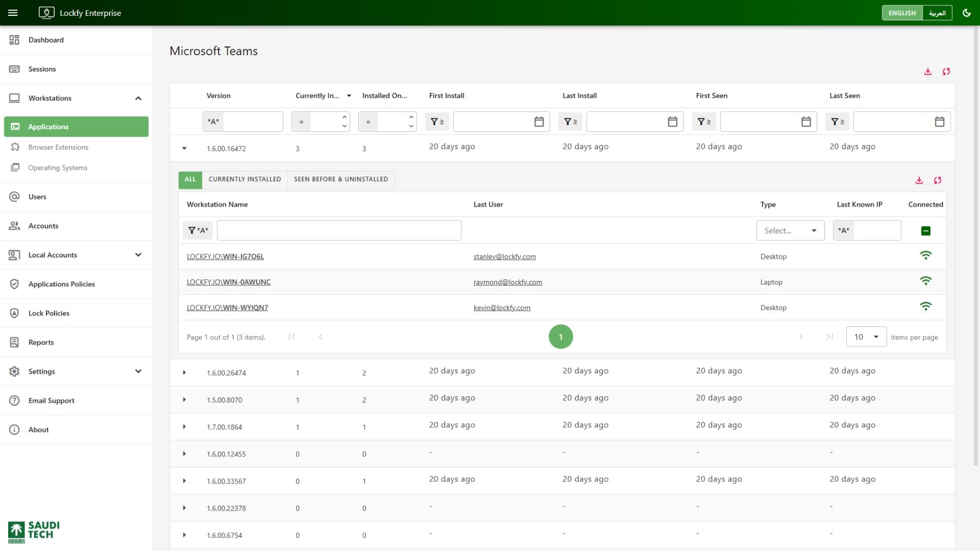Switch language to Arabic

click(937, 13)
